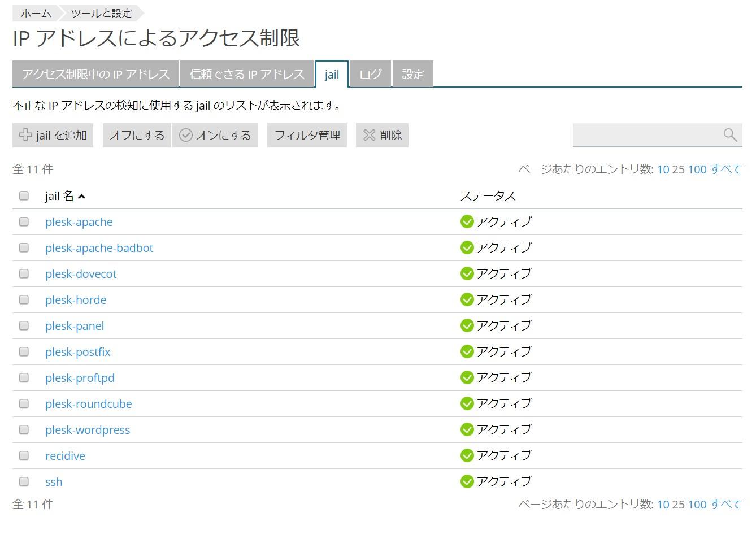Check the plesk-apache-badbot checkbox
The image size is (756, 539).
click(x=24, y=247)
